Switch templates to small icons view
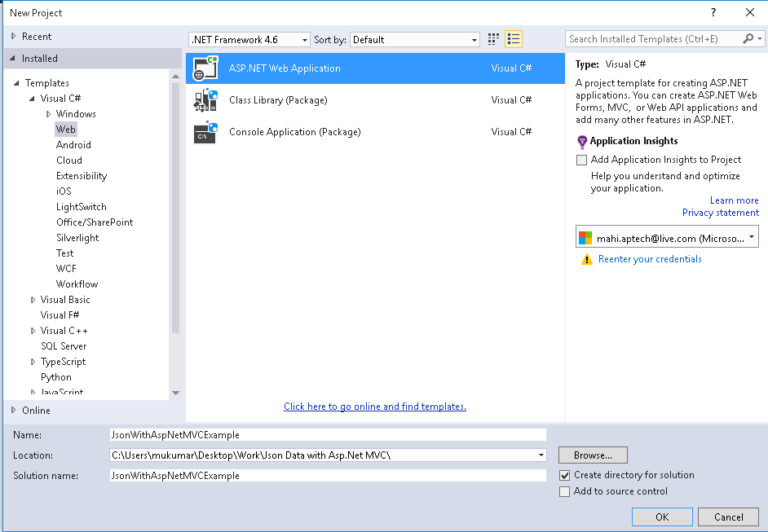This screenshot has height=532, width=768. coord(493,39)
